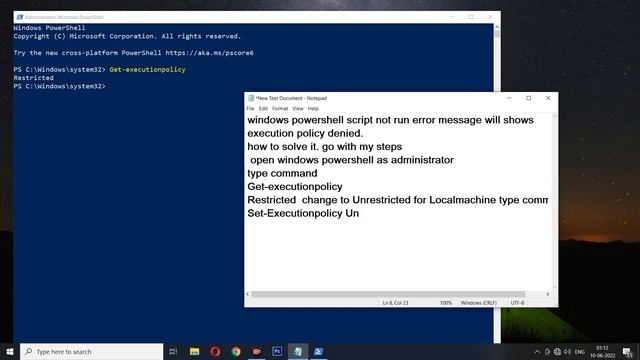Click the yellow Get-executionpolicy command in PowerShell

pos(147,69)
